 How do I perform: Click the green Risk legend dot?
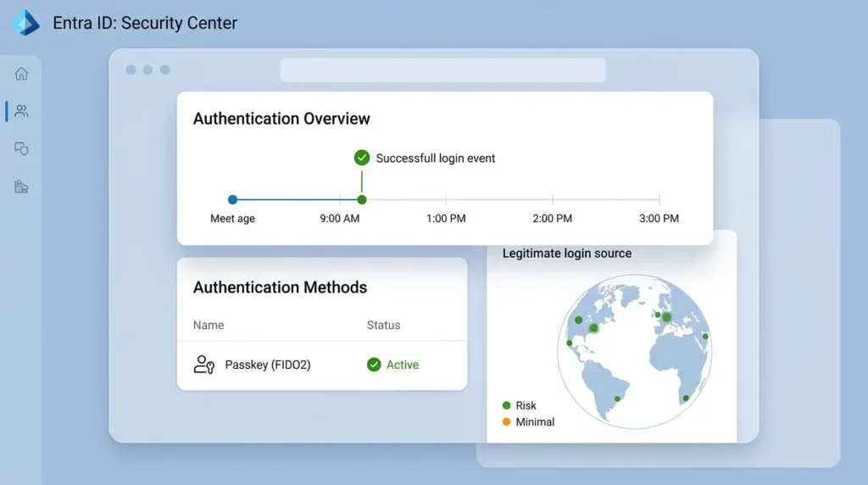pos(506,405)
